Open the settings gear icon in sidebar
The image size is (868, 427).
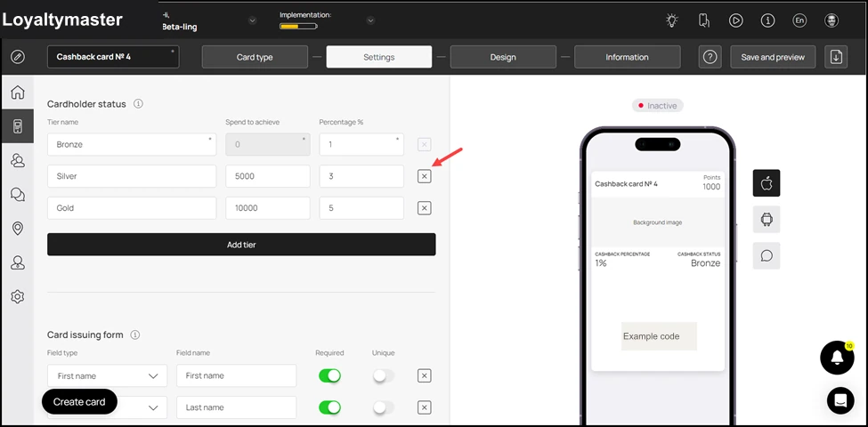pos(18,297)
